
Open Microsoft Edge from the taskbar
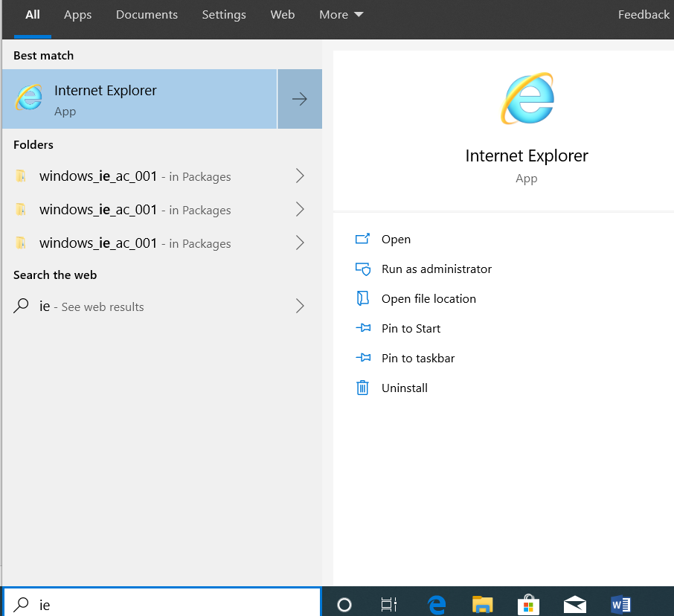437,605
